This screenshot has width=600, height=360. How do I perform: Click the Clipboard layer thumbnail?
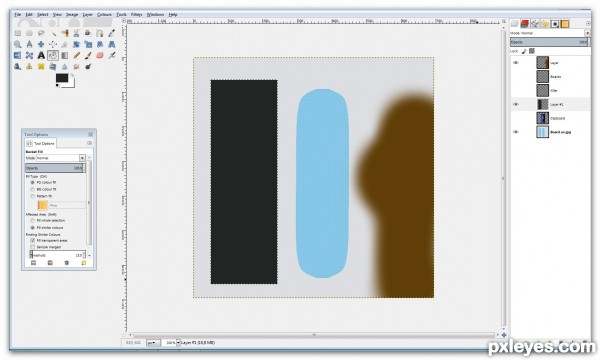click(543, 118)
